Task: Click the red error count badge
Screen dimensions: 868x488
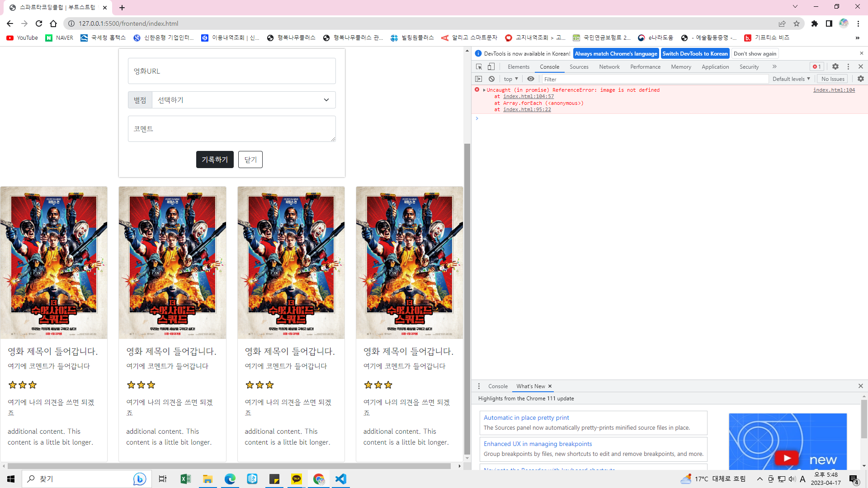Action: [817, 66]
